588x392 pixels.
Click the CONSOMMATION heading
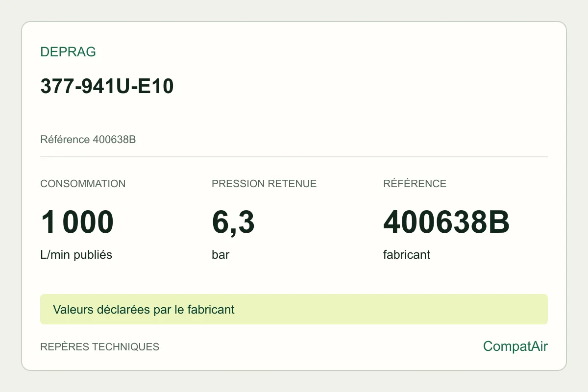click(83, 184)
